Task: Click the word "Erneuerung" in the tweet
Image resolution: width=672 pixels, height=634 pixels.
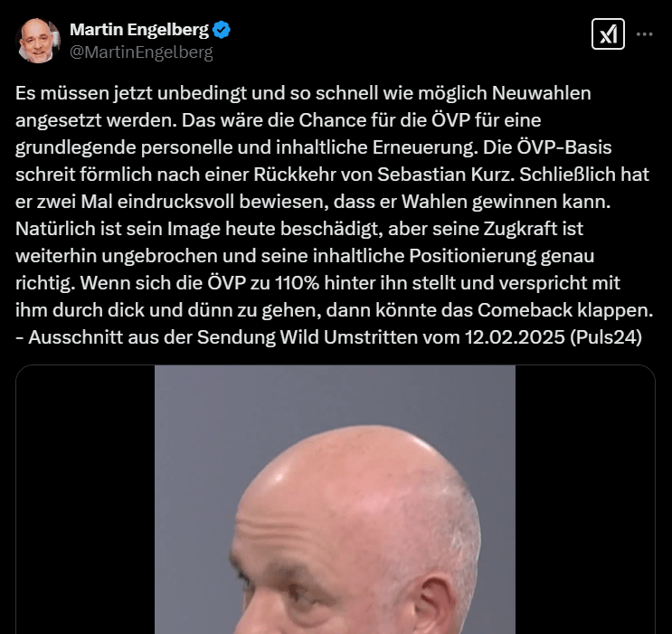Action: coord(425,147)
